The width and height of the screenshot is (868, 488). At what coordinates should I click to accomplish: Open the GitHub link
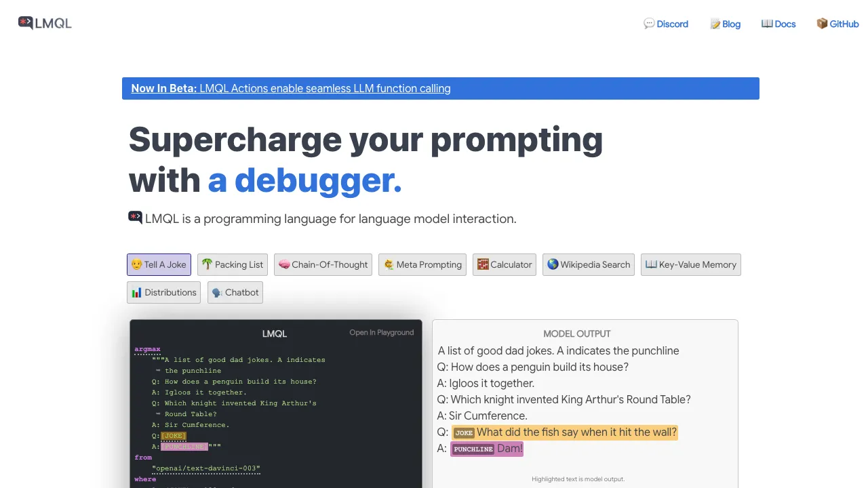[837, 24]
